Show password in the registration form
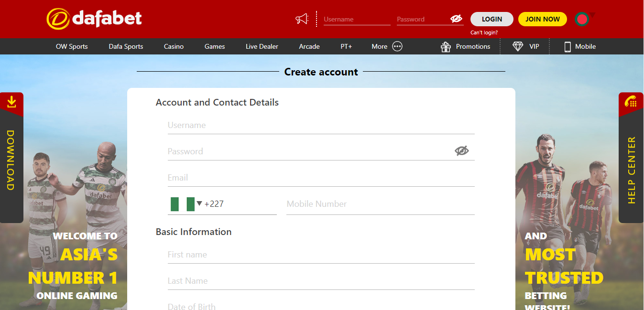 461,151
